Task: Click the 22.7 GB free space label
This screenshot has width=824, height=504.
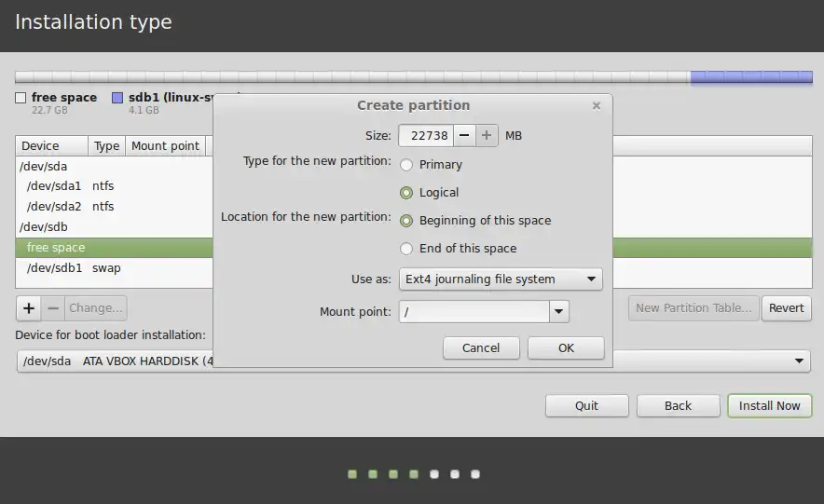Action: [x=49, y=110]
